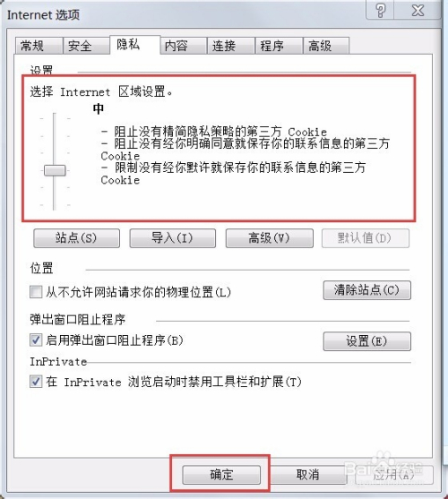The height and width of the screenshot is (499, 448).
Task: Open advanced privacy settings 高级(V)
Action: coord(269,238)
